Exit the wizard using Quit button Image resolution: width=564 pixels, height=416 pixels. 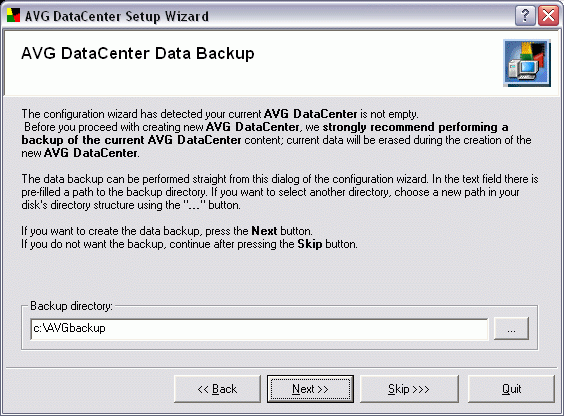pos(511,389)
